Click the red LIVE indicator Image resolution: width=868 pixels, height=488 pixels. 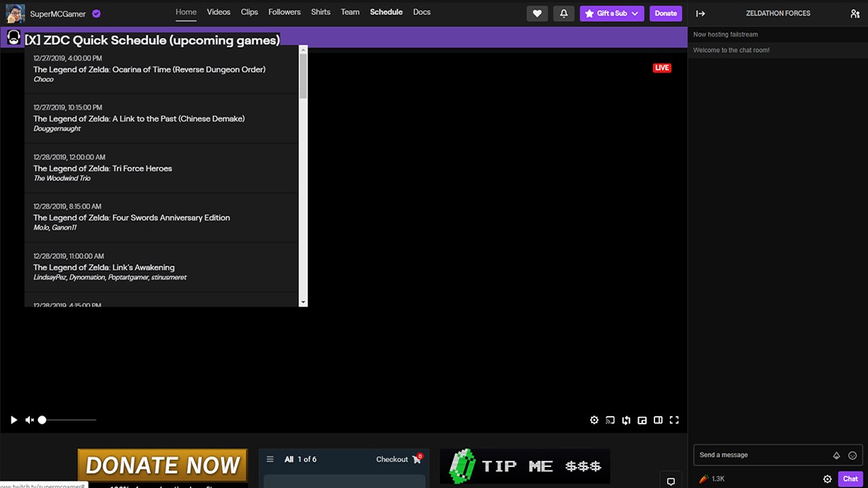662,68
